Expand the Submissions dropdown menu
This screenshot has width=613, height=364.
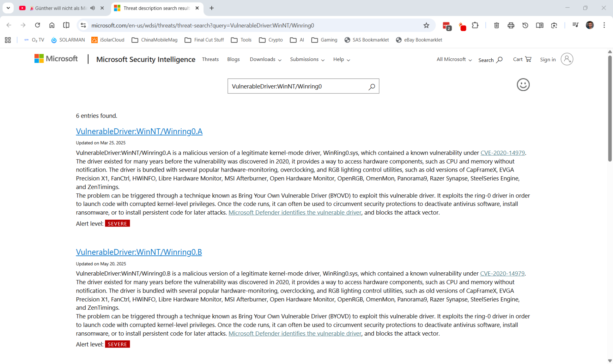307,59
